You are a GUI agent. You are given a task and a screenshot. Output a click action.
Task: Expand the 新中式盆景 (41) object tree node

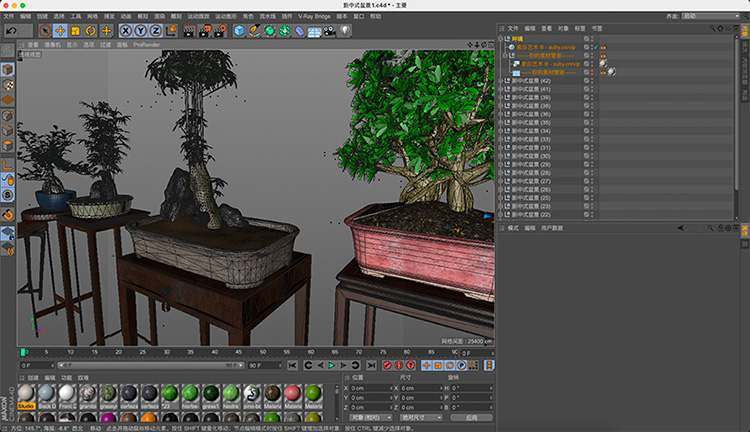tap(501, 89)
